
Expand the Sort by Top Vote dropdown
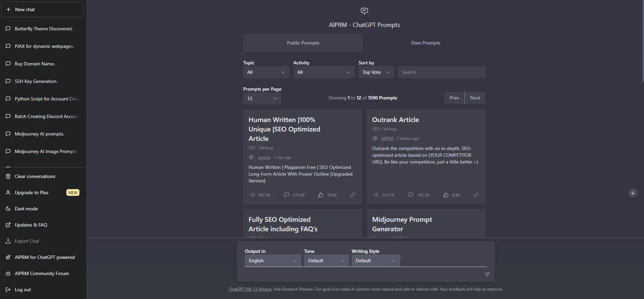(376, 72)
